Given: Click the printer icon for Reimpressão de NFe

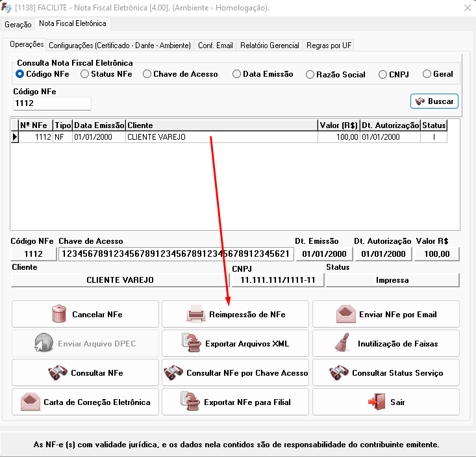Looking at the screenshot, I should click(196, 315).
